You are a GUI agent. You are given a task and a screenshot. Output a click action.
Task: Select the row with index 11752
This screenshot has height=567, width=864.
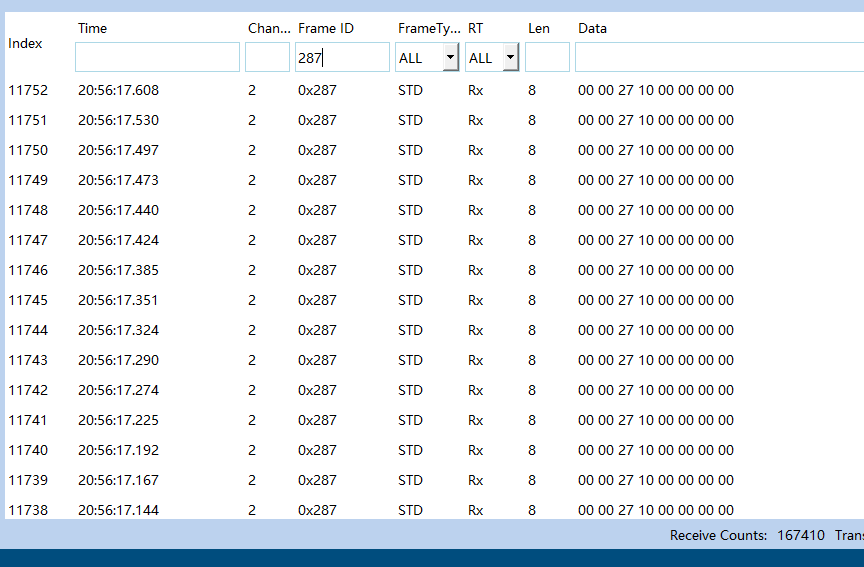[28, 90]
